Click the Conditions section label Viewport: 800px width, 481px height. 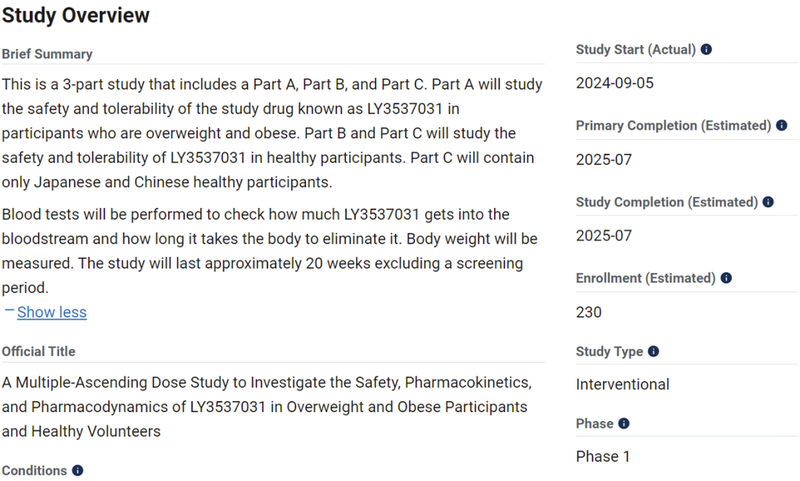34,470
